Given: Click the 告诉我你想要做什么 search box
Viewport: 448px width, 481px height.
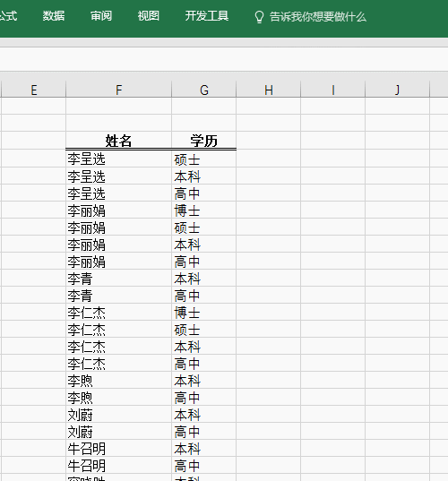Looking at the screenshot, I should pos(317,17).
